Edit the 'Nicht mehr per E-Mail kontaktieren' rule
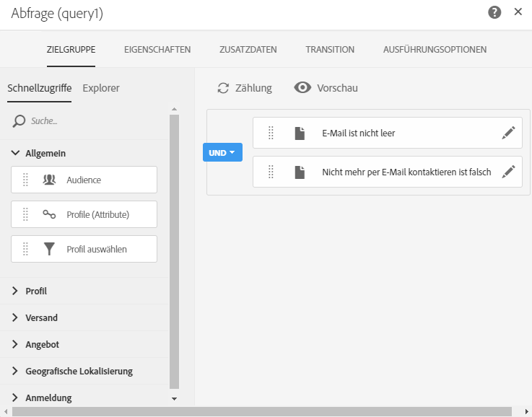532x417 pixels. pos(509,172)
